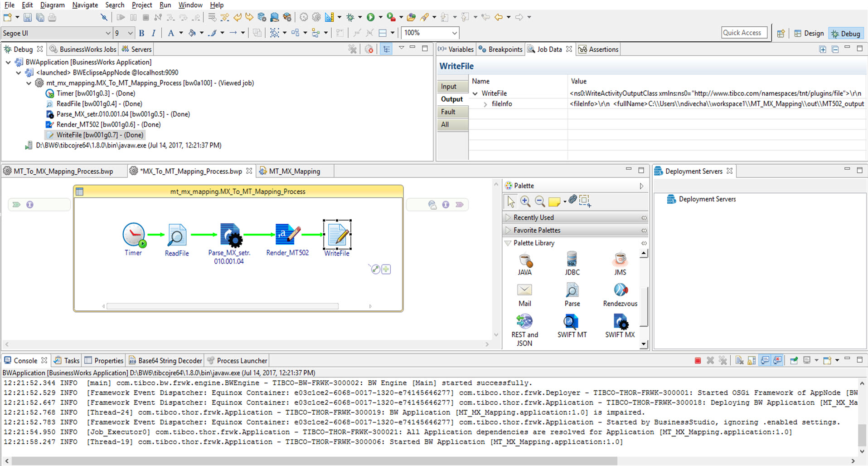This screenshot has height=466, width=868.
Task: Switch to the Properties tab
Action: click(x=104, y=361)
